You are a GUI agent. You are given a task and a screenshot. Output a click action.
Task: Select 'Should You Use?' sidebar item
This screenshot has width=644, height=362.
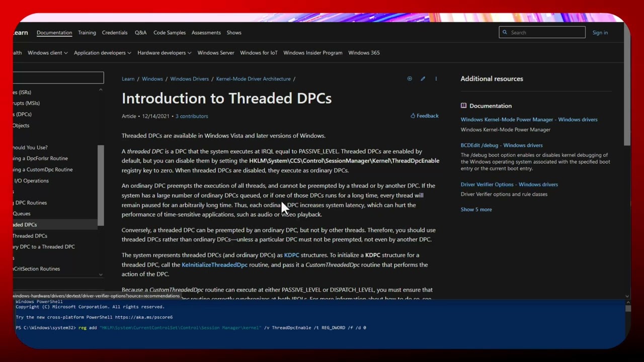[x=30, y=147]
